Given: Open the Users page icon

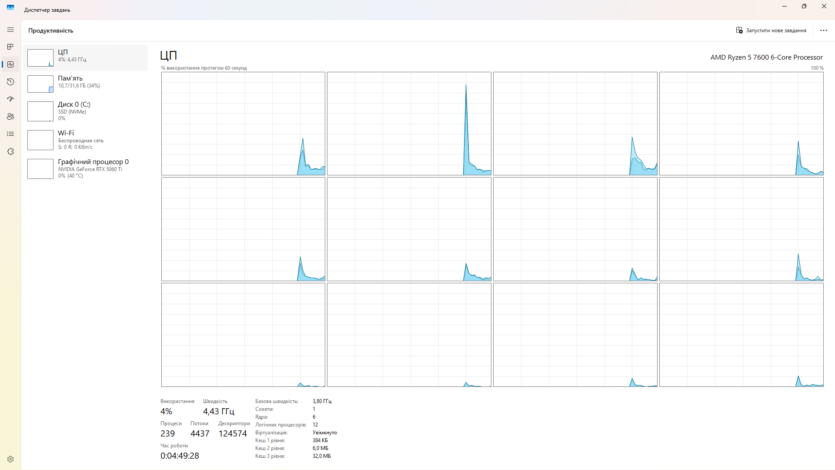Looking at the screenshot, I should click(10, 117).
